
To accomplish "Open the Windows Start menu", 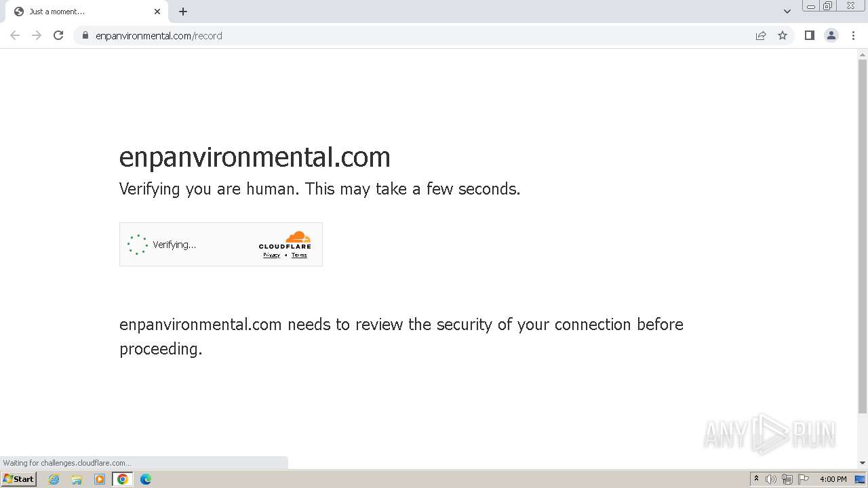I will (x=18, y=479).
